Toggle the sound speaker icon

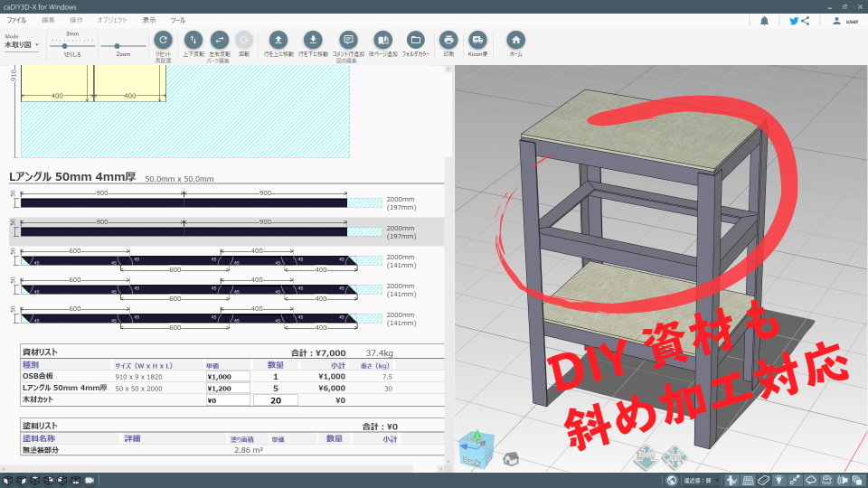tap(843, 480)
